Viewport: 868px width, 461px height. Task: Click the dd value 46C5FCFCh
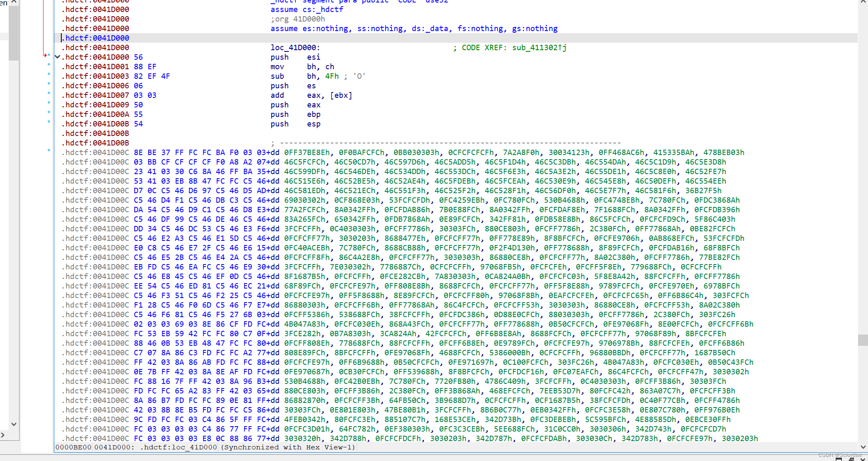point(305,162)
